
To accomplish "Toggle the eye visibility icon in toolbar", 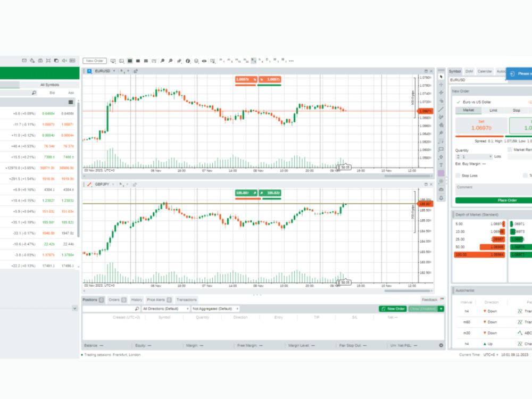I will (x=204, y=61).
